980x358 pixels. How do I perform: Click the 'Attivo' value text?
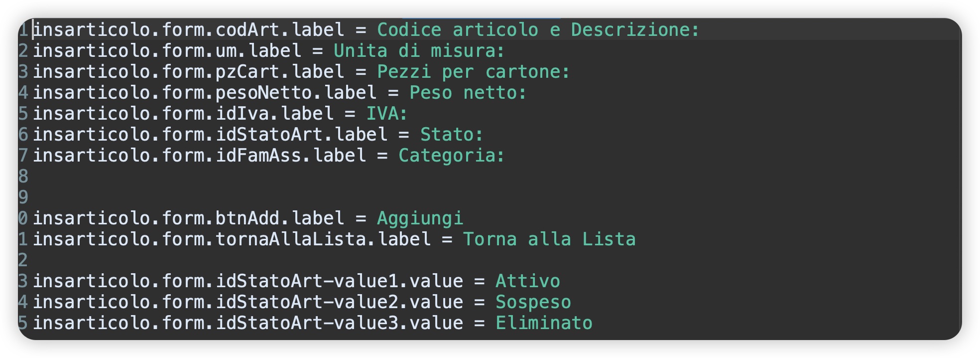pyautogui.click(x=528, y=281)
